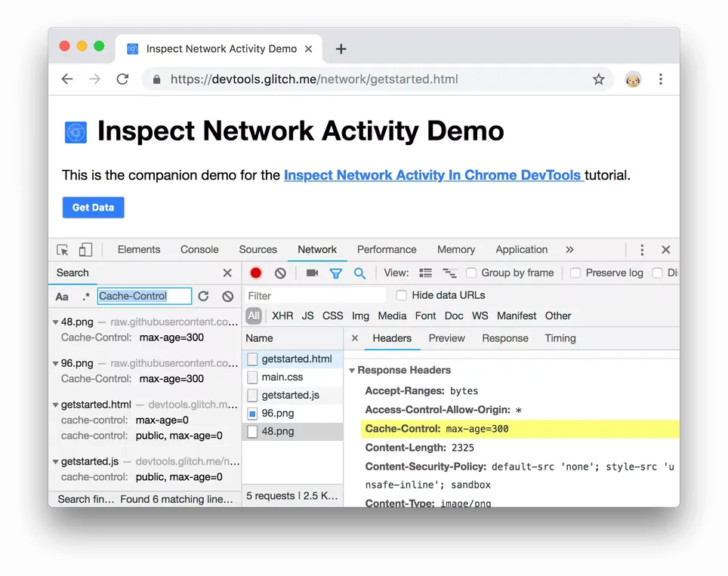Close the DevTools panel
This screenshot has width=728, height=576.
point(666,250)
